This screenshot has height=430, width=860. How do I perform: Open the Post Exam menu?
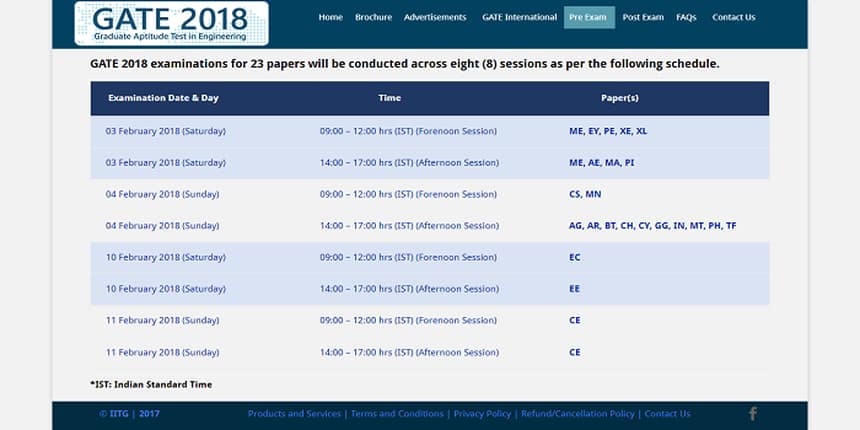643,18
